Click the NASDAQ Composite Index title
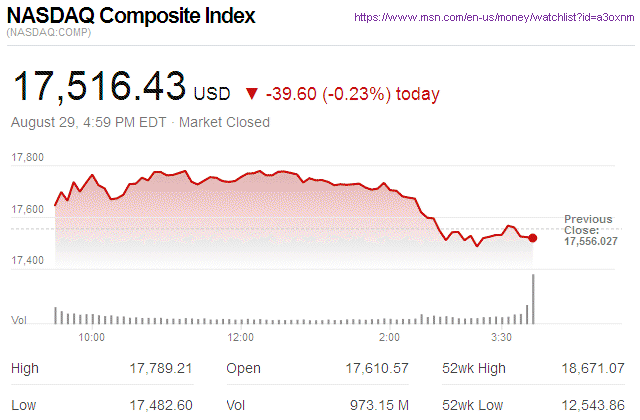640x420 pixels. click(x=131, y=17)
